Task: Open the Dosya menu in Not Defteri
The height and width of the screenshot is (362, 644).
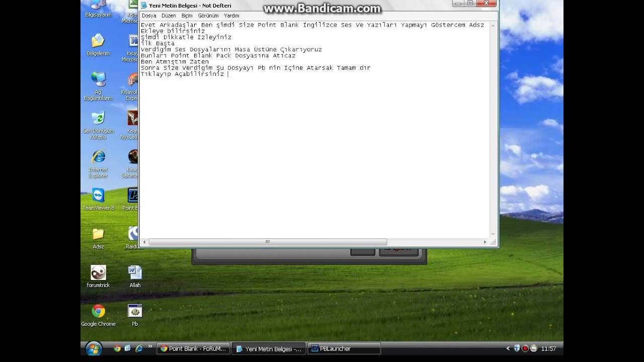Action: (149, 16)
